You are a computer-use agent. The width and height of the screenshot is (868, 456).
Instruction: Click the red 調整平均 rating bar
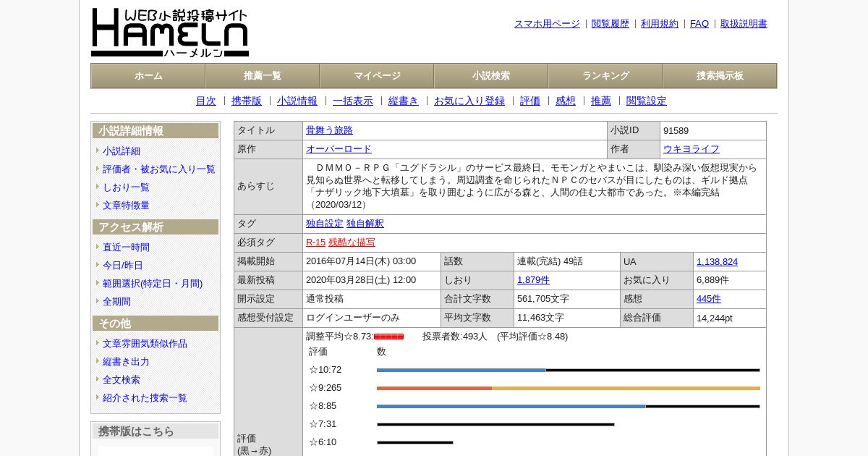pyautogui.click(x=388, y=337)
